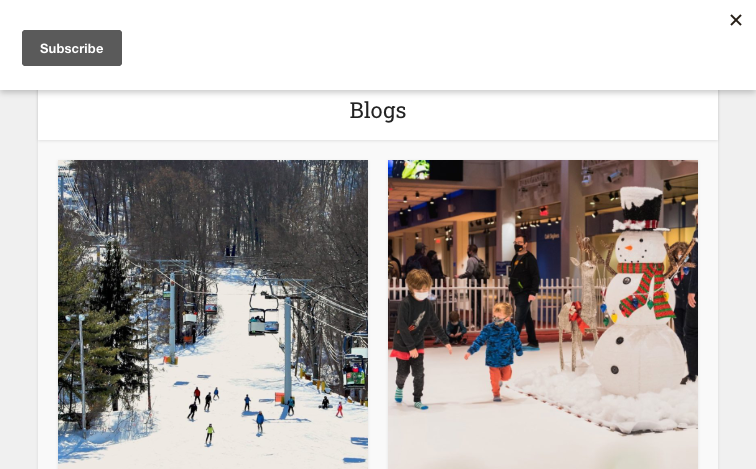The height and width of the screenshot is (469, 756).
Task: Click the skier in red jacket at right
Action: click(339, 409)
